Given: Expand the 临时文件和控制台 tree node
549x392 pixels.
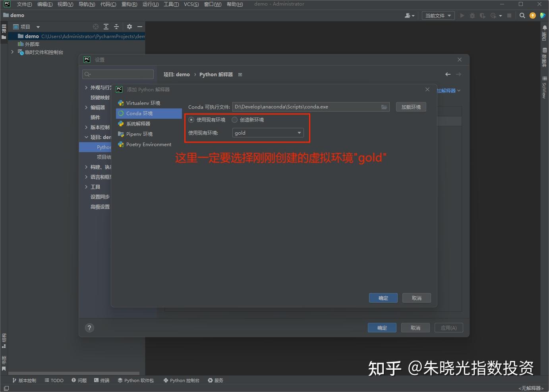Looking at the screenshot, I should click(12, 52).
